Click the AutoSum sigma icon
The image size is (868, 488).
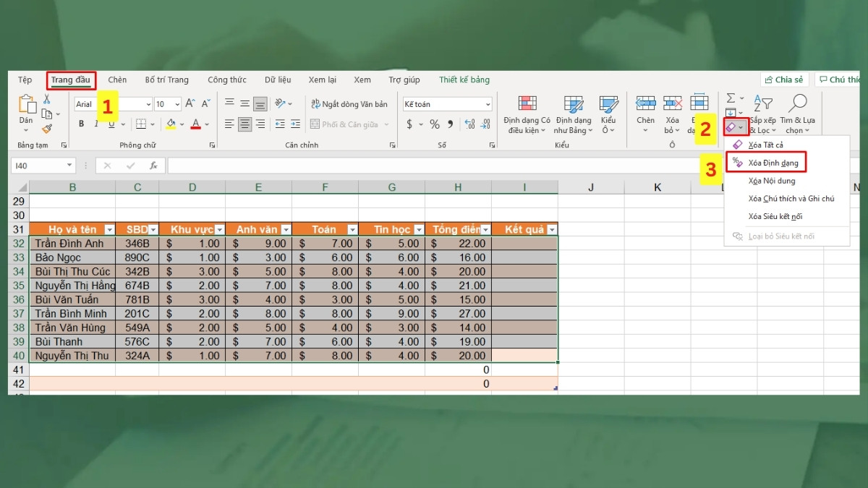point(731,98)
